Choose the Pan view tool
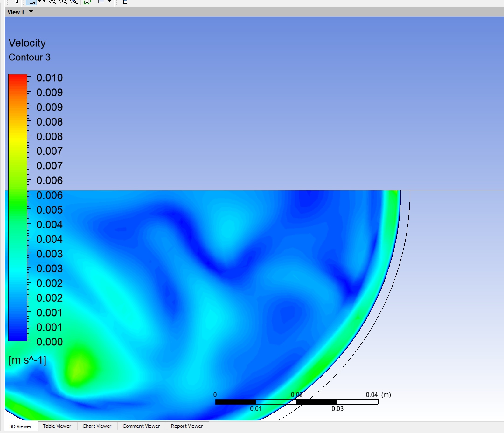Screen dimensions: 504x433 pos(42,2)
